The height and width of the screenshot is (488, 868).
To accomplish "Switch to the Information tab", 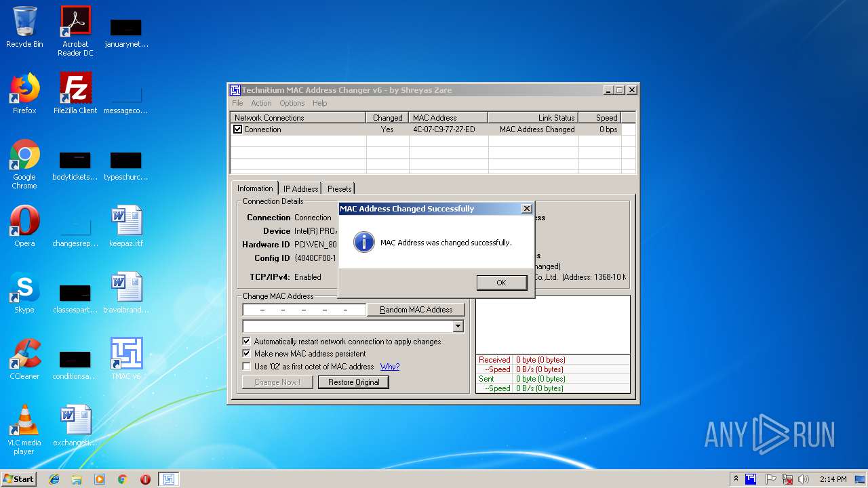I will click(x=255, y=188).
